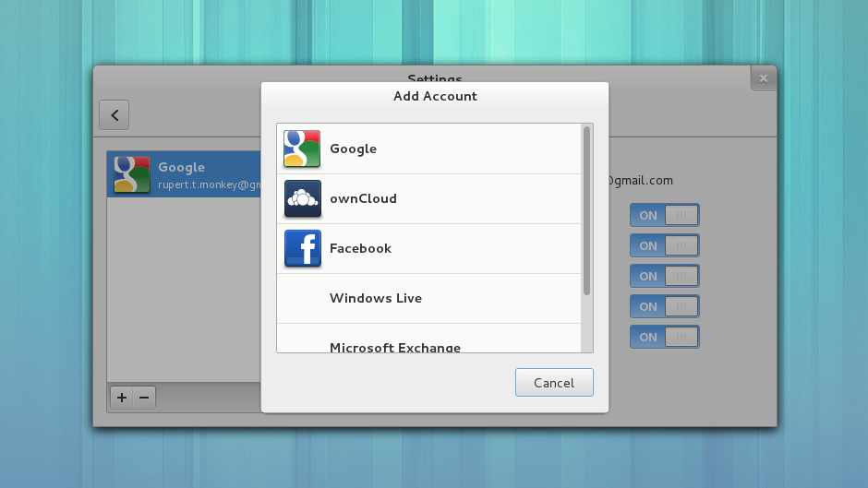Click the minus button to remove account

[x=144, y=398]
